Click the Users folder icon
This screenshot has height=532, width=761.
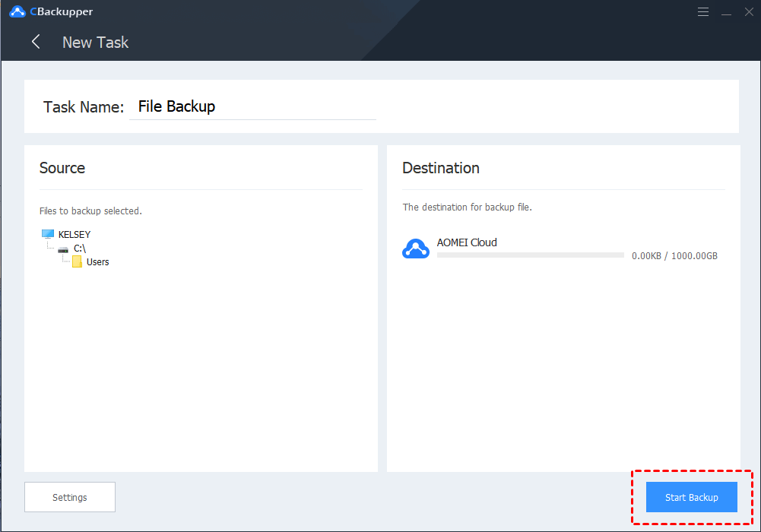click(x=77, y=262)
